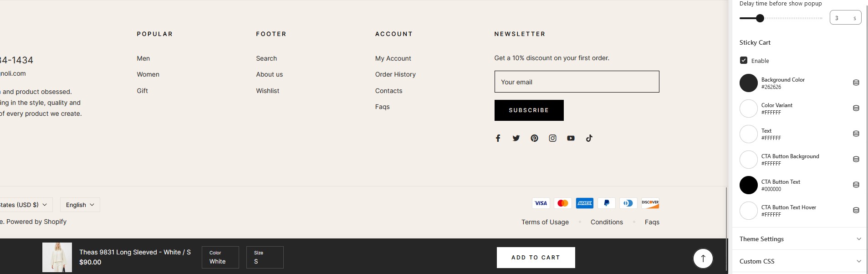Open the Color White variant selector
This screenshot has width=868, height=274.
[220, 258]
